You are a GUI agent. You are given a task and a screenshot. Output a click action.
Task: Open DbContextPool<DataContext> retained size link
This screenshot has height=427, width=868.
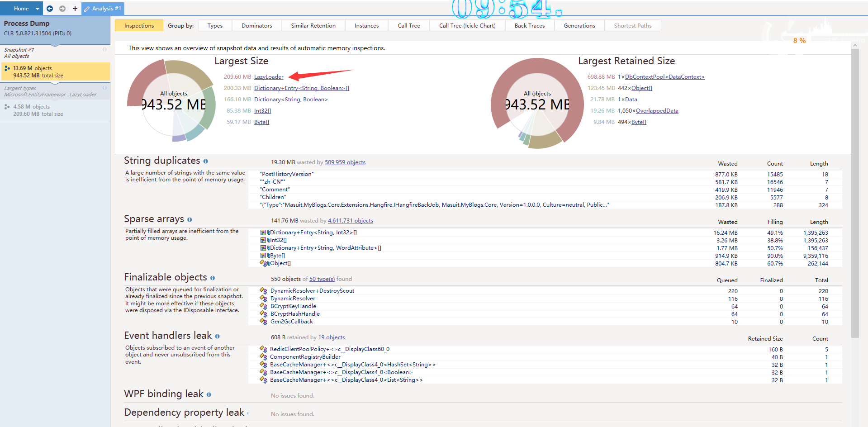664,77
